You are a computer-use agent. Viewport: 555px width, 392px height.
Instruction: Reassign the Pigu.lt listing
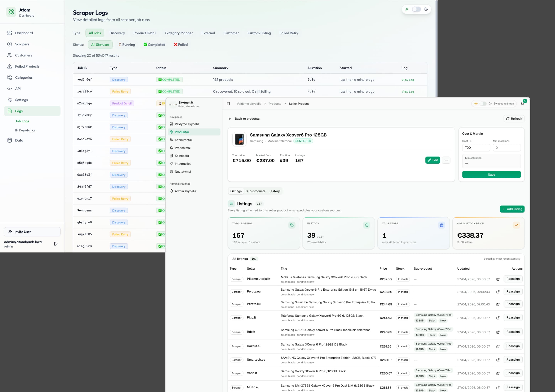tap(513, 318)
